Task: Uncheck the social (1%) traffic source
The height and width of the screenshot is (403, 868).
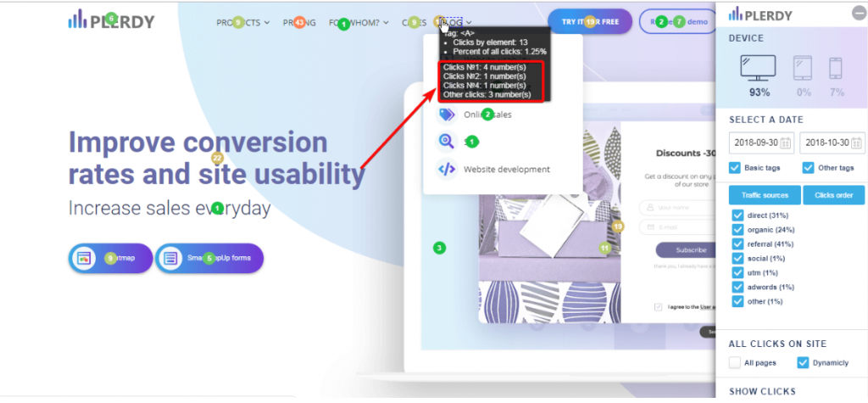Action: point(737,258)
